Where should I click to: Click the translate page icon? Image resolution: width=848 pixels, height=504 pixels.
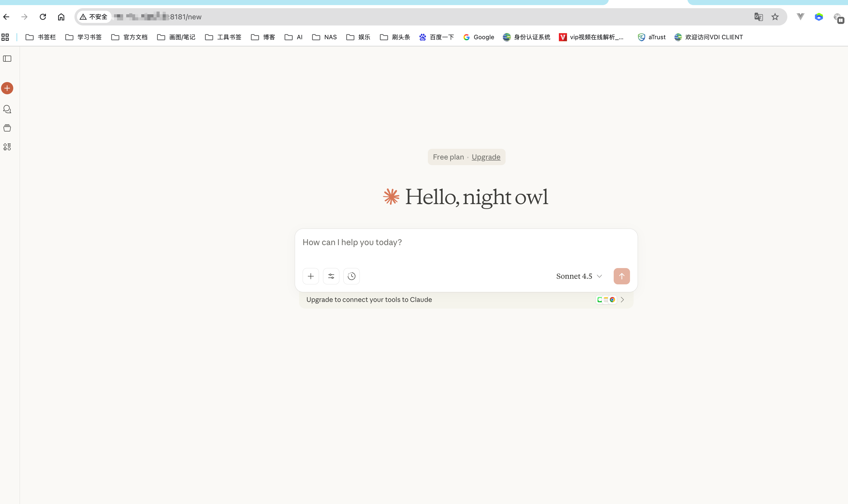pos(758,17)
